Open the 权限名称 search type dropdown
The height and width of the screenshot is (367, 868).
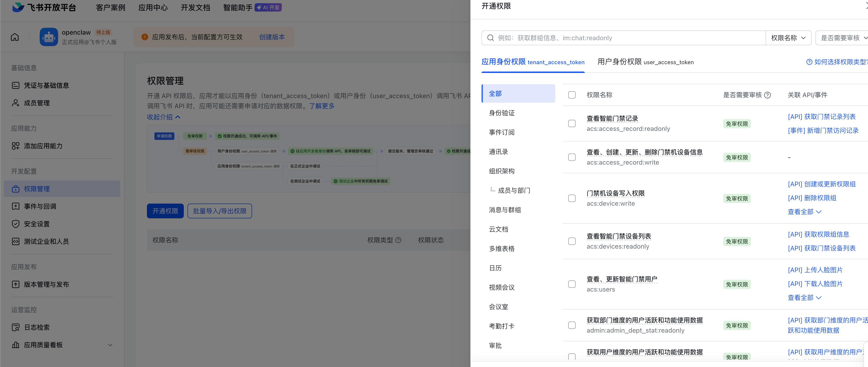[x=788, y=38]
